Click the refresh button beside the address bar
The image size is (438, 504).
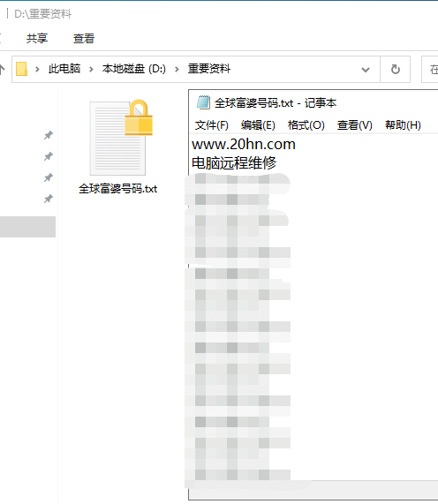396,69
